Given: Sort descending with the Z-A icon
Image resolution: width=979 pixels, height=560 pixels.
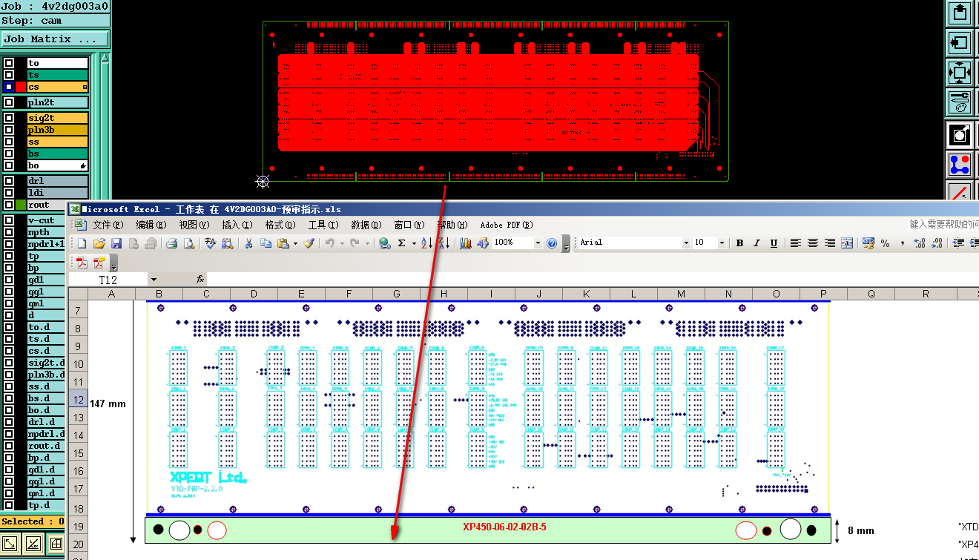Looking at the screenshot, I should 444,243.
